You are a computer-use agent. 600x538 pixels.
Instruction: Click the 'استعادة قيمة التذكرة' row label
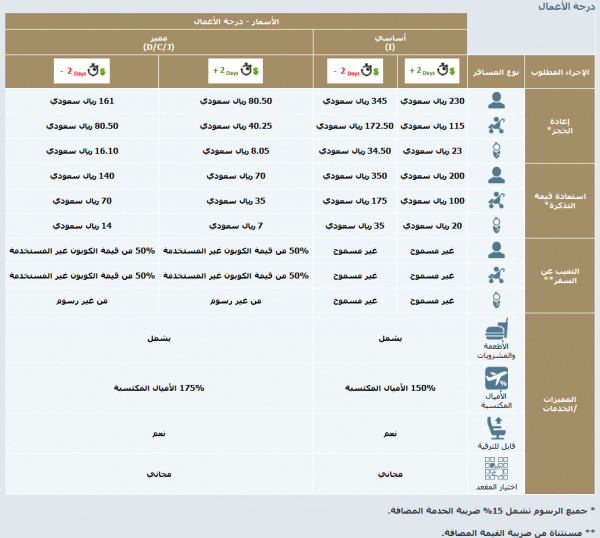(561, 200)
